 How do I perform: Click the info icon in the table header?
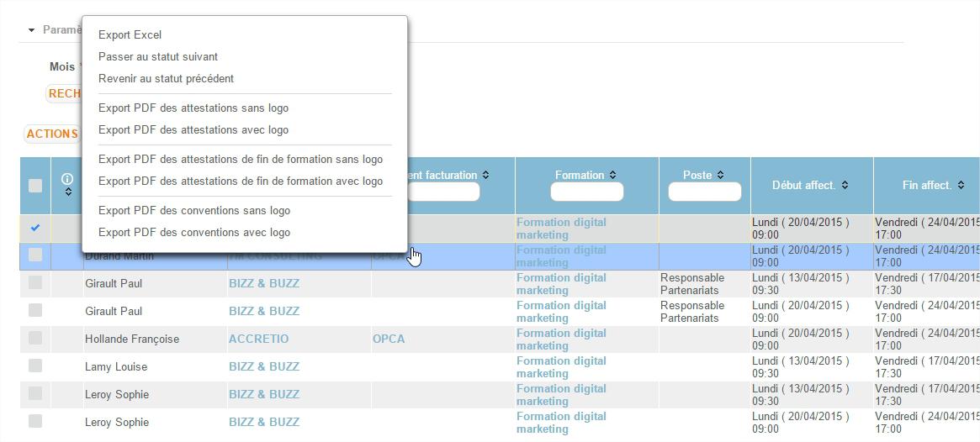67,179
